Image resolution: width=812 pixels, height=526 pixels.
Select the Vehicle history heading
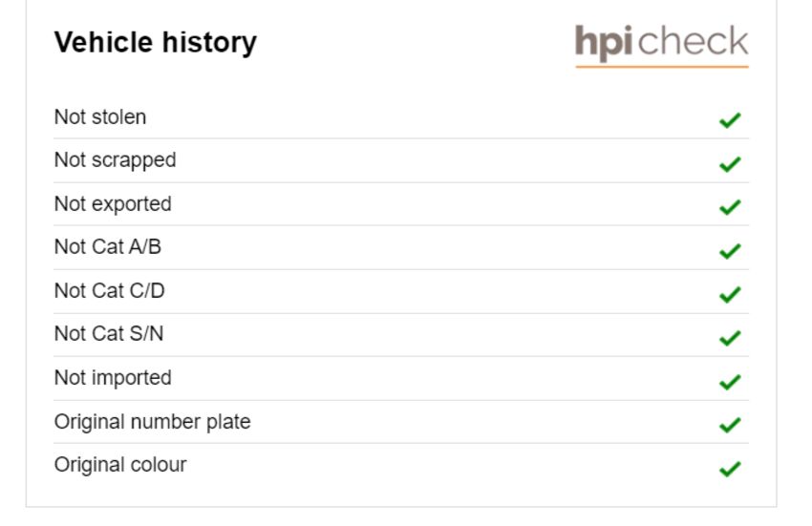click(x=156, y=42)
